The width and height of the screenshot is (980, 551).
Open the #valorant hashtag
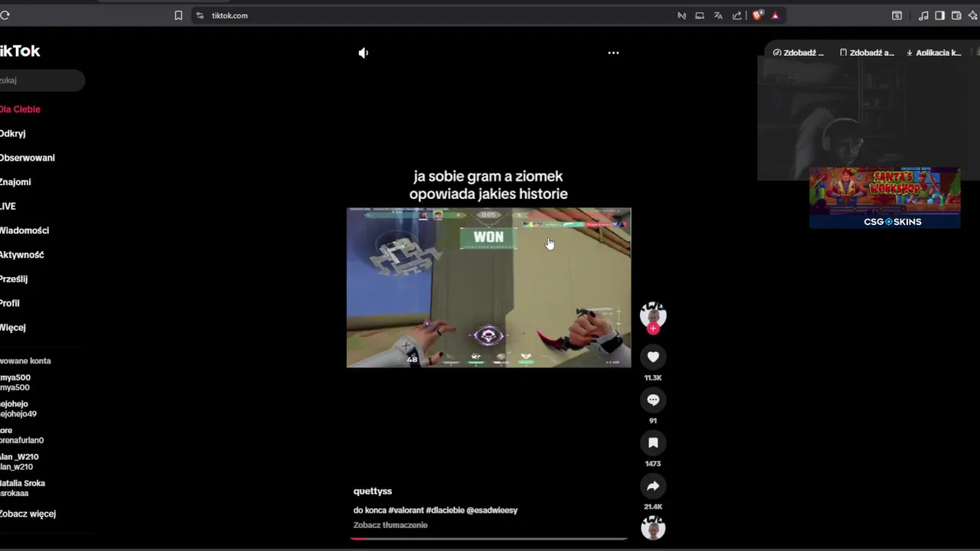tap(406, 510)
